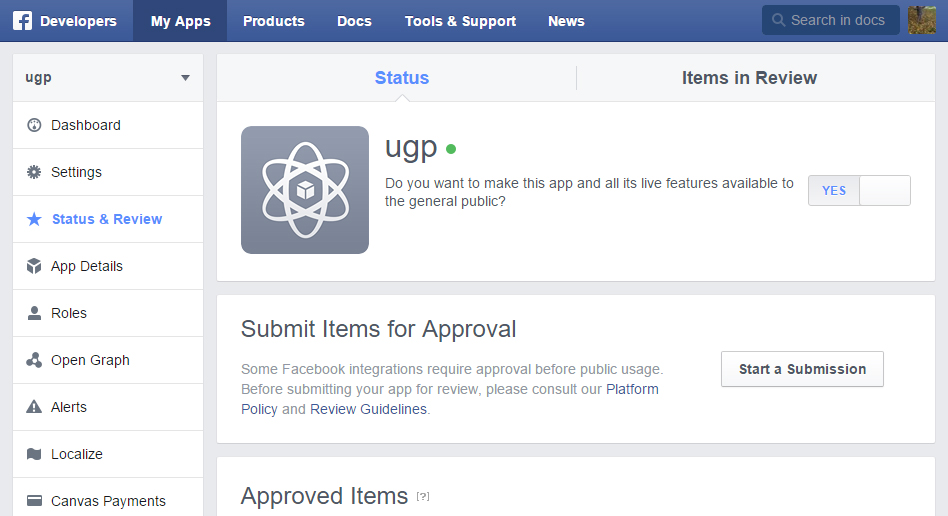Open Alerts via the warning triangle icon
The width and height of the screenshot is (948, 516).
tap(34, 407)
